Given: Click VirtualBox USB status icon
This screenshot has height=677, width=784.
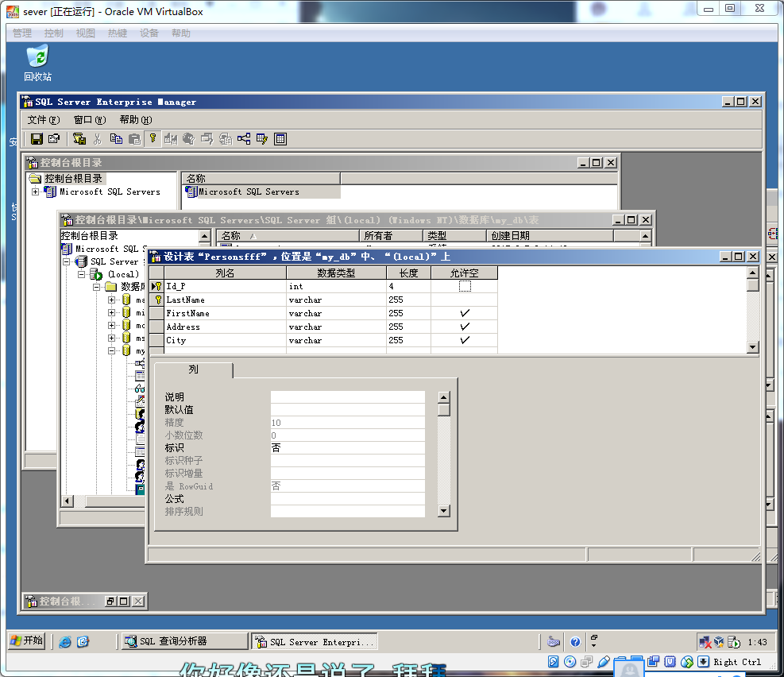Looking at the screenshot, I should click(604, 662).
